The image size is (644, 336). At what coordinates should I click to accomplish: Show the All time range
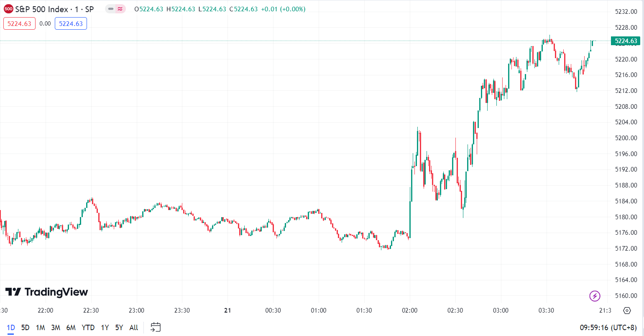[133, 328]
